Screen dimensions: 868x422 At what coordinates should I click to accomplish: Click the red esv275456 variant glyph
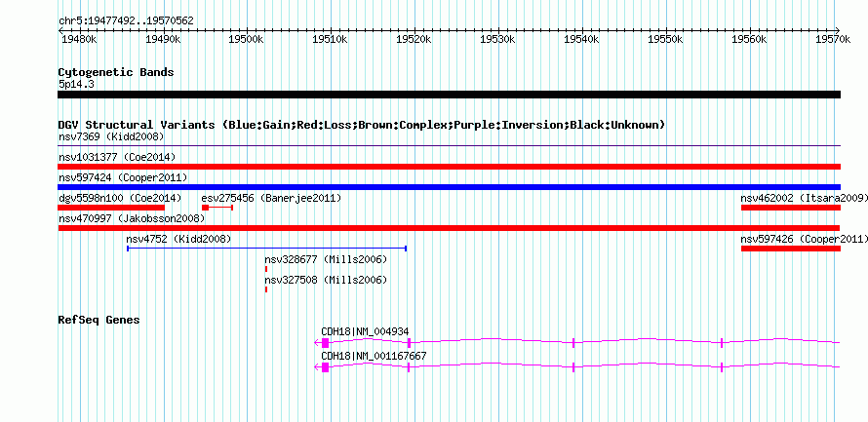coord(217,208)
